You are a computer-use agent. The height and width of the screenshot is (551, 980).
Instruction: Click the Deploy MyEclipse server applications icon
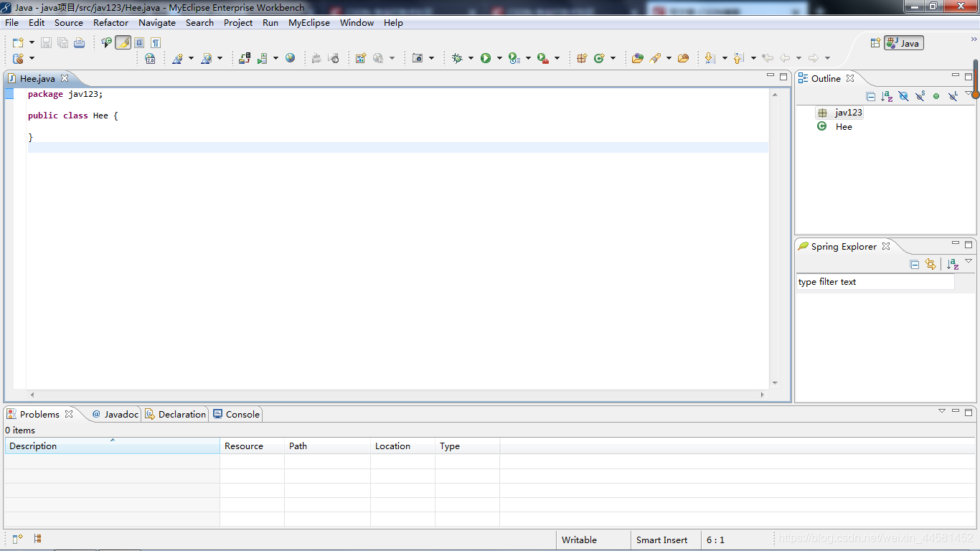click(245, 58)
